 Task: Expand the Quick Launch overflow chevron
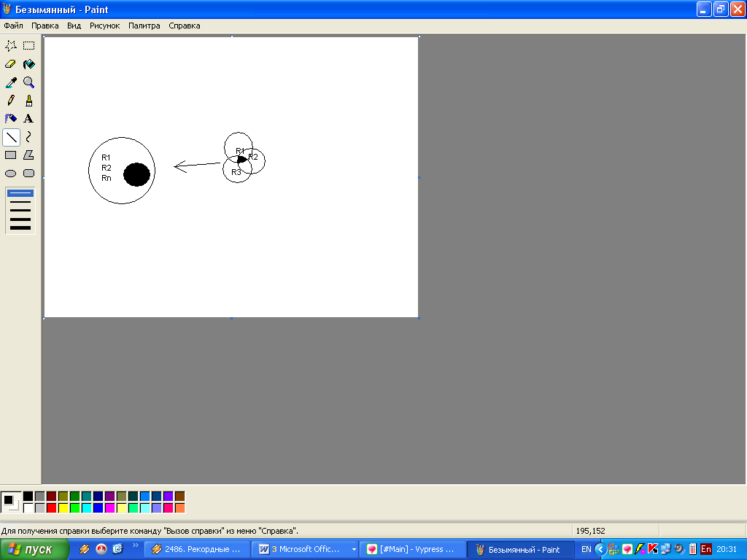coord(135,545)
